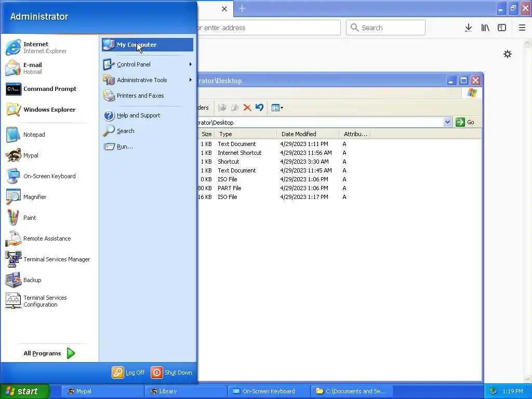Open new tab page settings gear
This screenshot has width=532, height=399.
coord(507,54)
